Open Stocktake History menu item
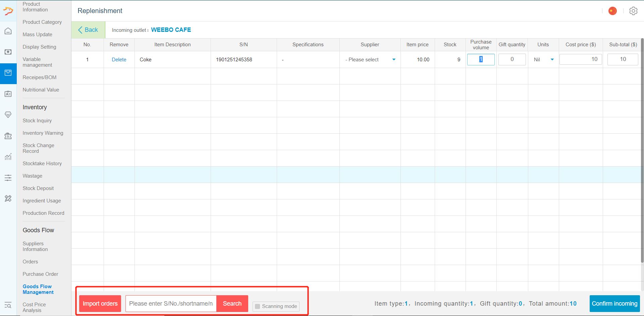Image resolution: width=644 pixels, height=316 pixels. (x=42, y=164)
